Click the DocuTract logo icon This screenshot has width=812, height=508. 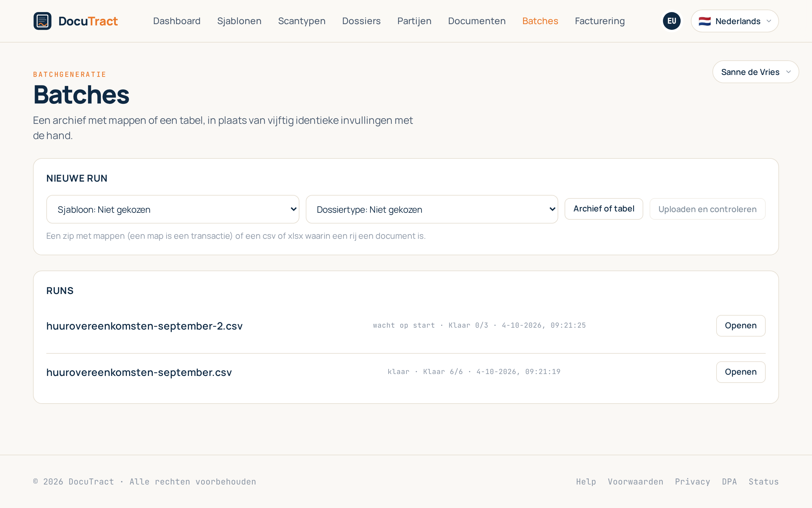(x=42, y=21)
